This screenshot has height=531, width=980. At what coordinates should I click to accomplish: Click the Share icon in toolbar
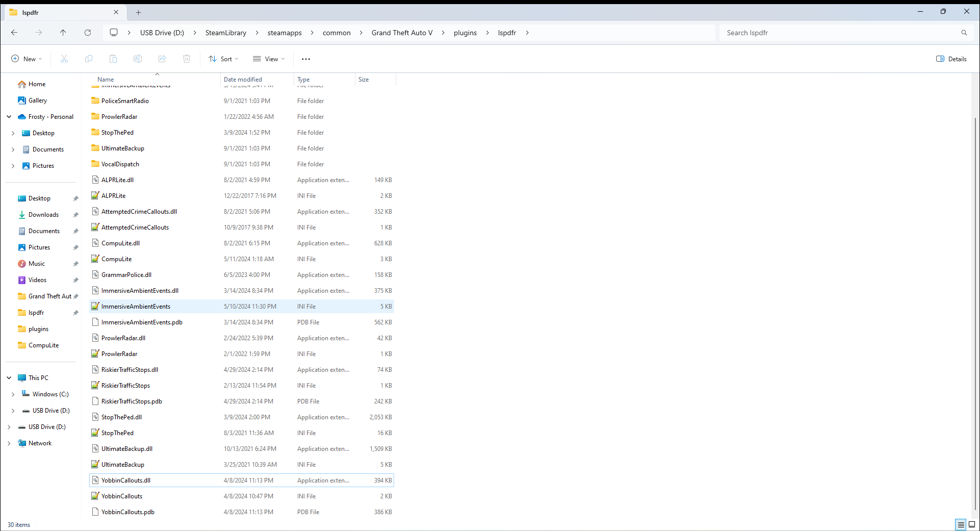click(x=162, y=59)
